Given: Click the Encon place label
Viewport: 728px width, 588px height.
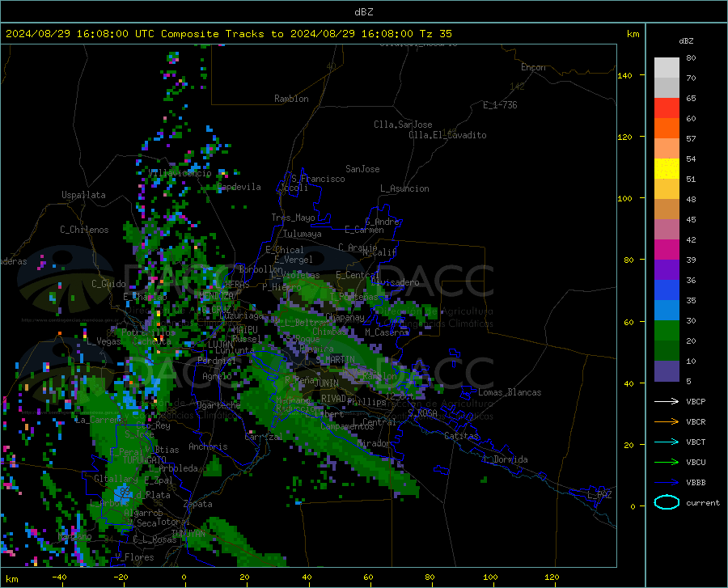Looking at the screenshot, I should tap(533, 67).
